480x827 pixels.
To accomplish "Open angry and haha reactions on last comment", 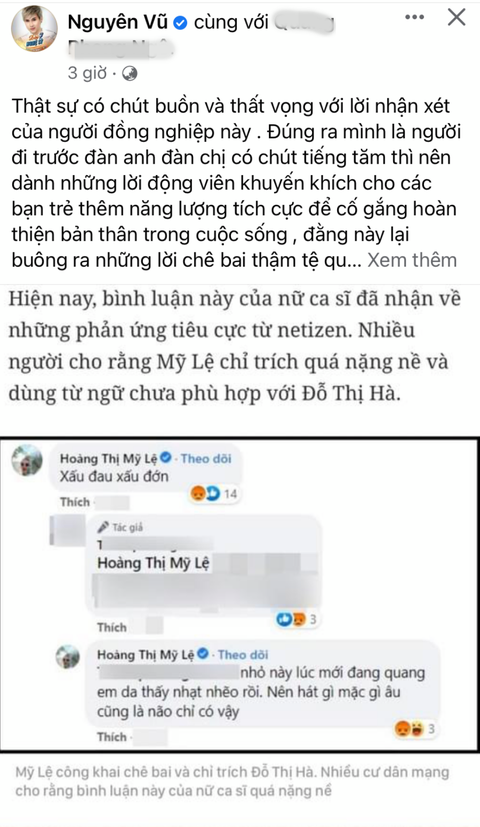I will coord(415,729).
